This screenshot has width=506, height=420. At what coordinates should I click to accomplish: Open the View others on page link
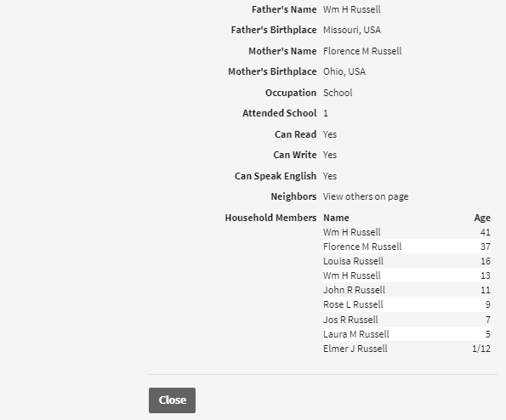(366, 196)
